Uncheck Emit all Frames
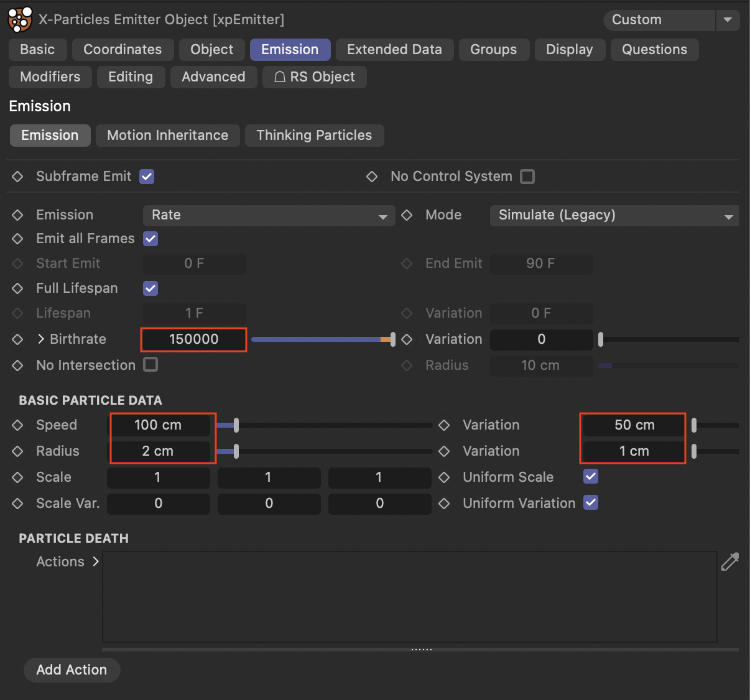Screen dimensions: 750x700 tap(150, 239)
